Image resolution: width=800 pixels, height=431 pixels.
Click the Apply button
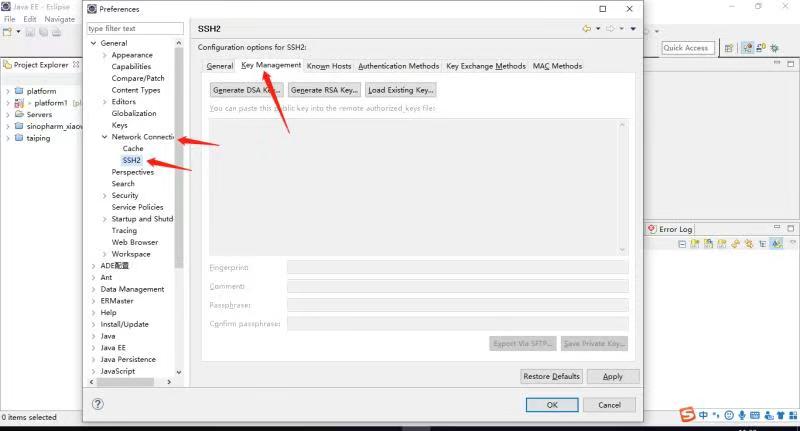tap(613, 376)
